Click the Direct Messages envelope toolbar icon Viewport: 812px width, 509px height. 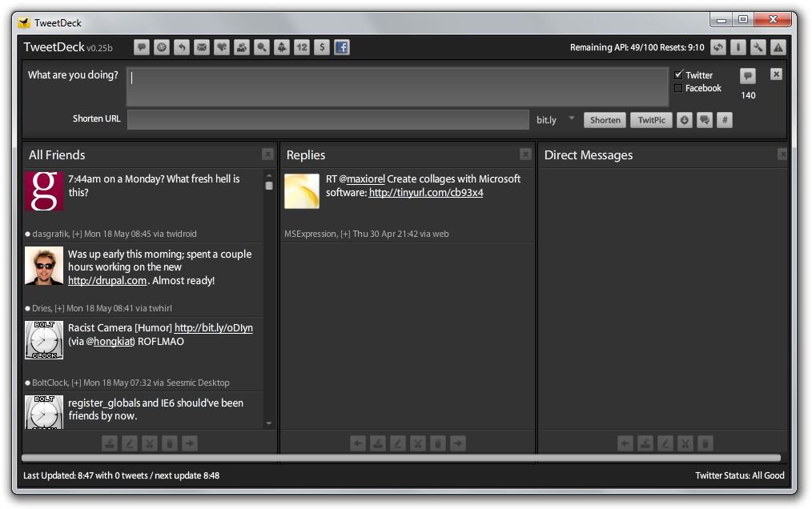pos(202,47)
